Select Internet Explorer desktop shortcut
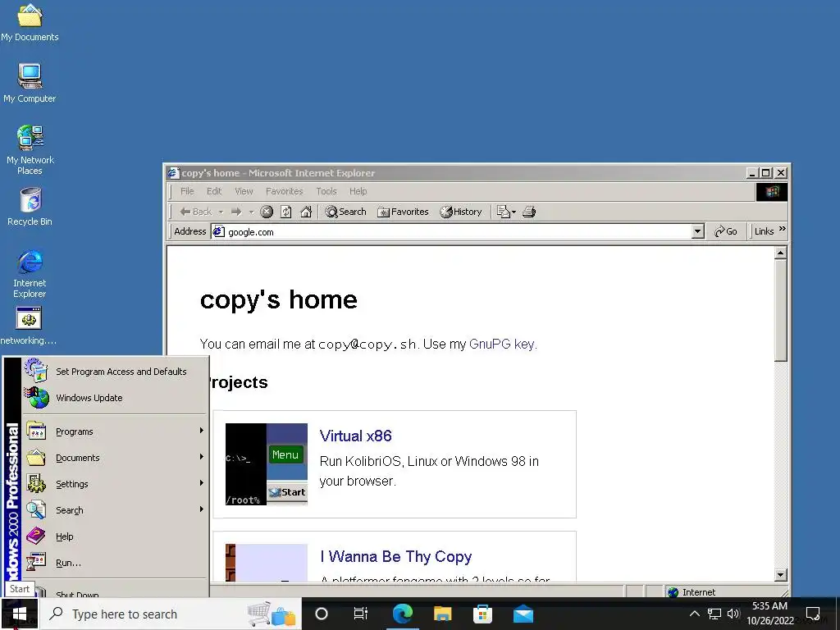 click(30, 273)
